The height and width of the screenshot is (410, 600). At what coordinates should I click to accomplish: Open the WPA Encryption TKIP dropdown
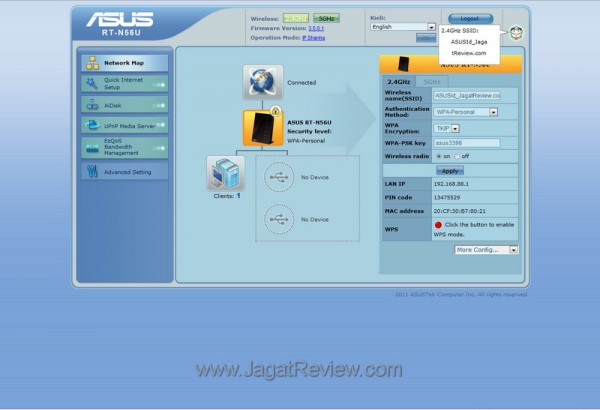447,129
